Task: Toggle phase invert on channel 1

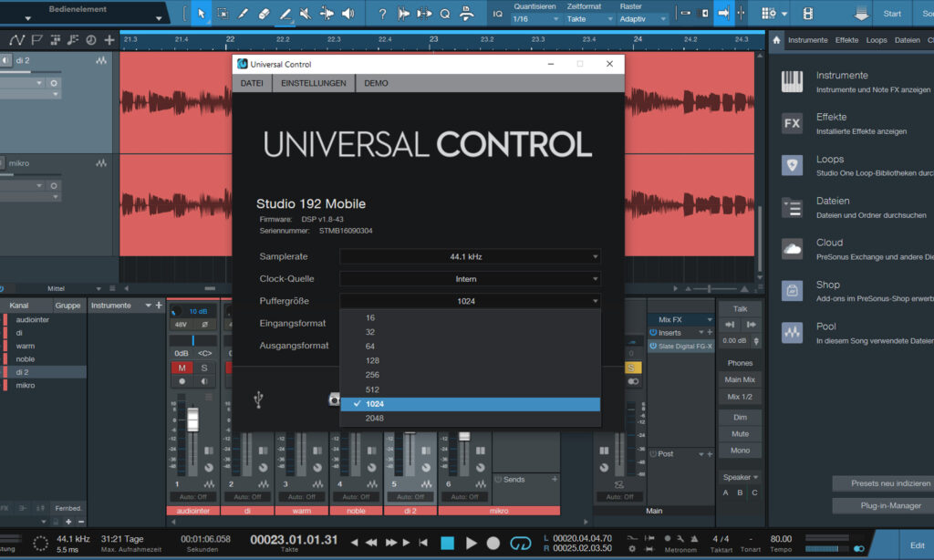Action: [205, 325]
